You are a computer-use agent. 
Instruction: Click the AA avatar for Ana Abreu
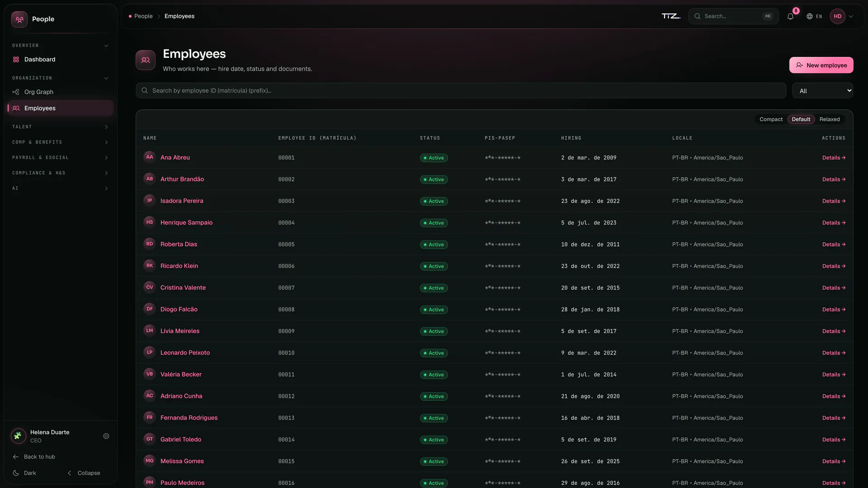150,157
